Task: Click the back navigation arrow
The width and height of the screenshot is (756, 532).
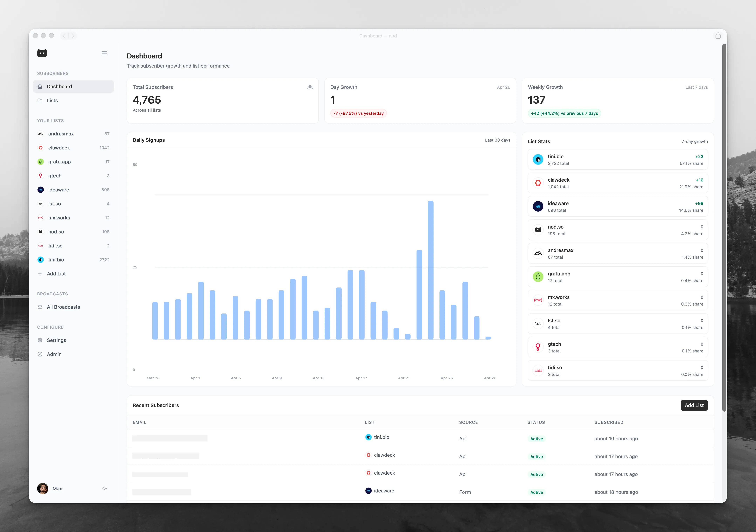Action: [x=64, y=36]
